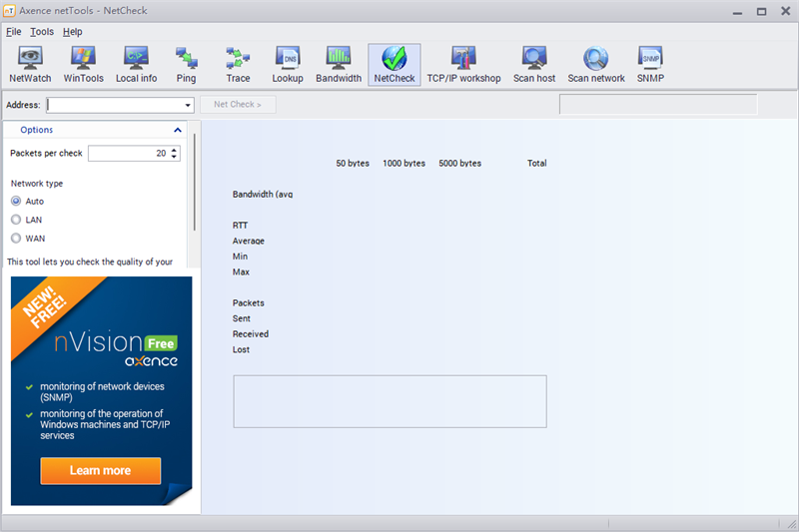Click Learn more on nVision ad
The height and width of the screenshot is (532, 799).
pyautogui.click(x=101, y=470)
